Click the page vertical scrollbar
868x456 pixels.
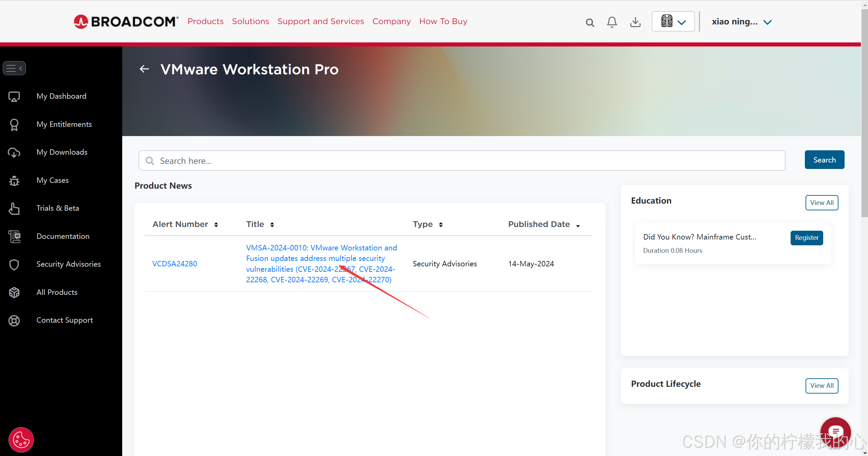click(x=864, y=114)
